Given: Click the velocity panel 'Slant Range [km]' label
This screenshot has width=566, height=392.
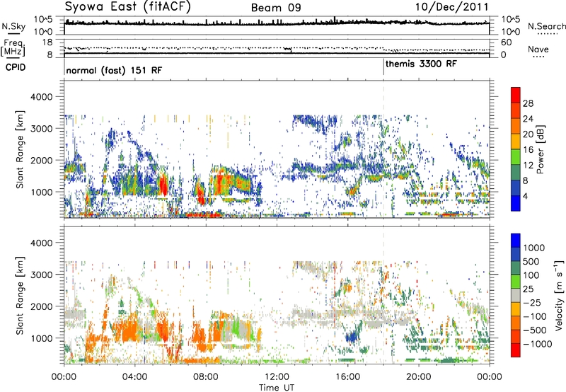Looking at the screenshot, I should click(x=20, y=295).
